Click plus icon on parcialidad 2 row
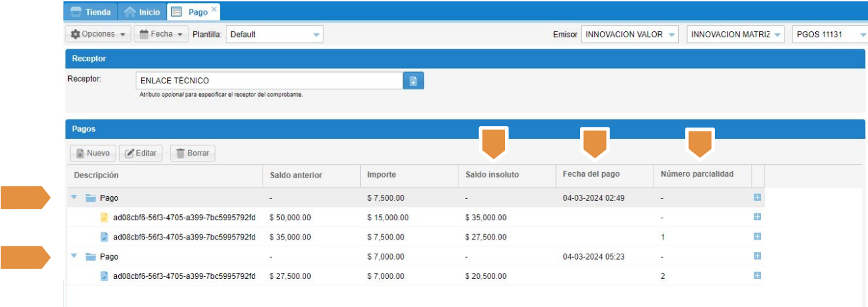Screen dimensions: 868x307 click(x=757, y=276)
